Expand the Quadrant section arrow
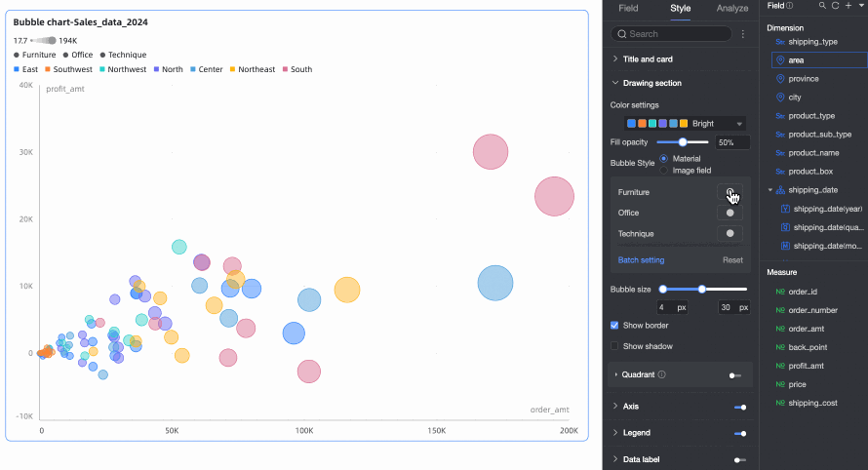 pos(616,374)
